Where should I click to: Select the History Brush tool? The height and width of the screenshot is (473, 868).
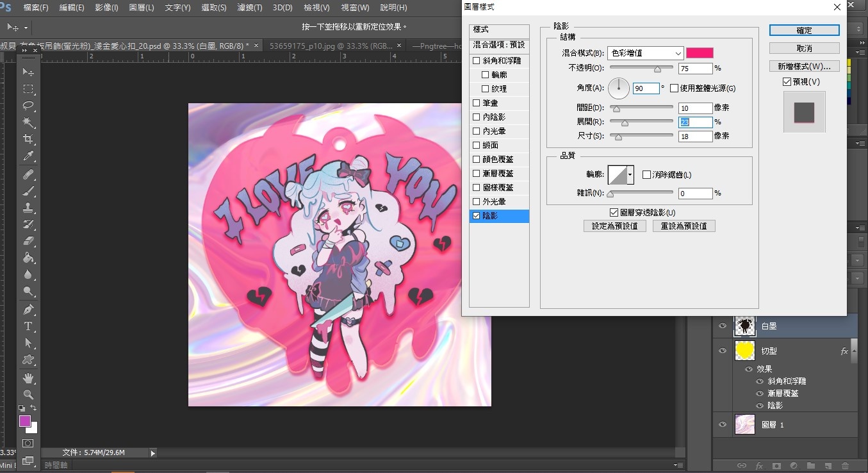28,225
